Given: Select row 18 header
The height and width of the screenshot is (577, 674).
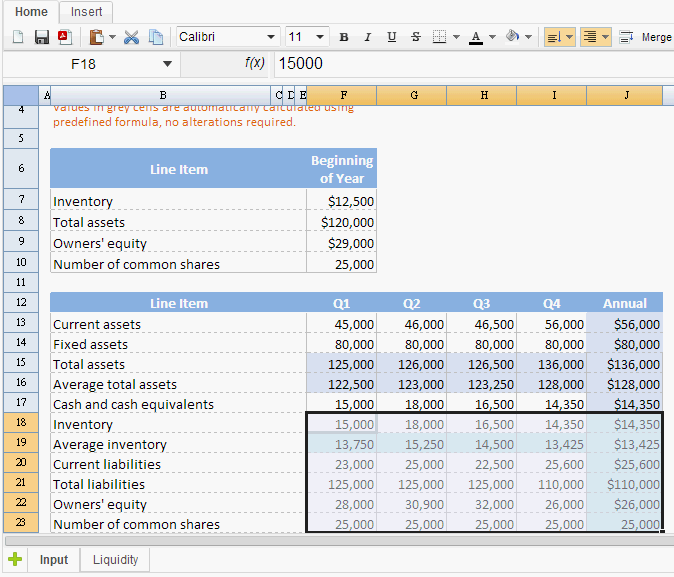Looking at the screenshot, I should pyautogui.click(x=21, y=422).
